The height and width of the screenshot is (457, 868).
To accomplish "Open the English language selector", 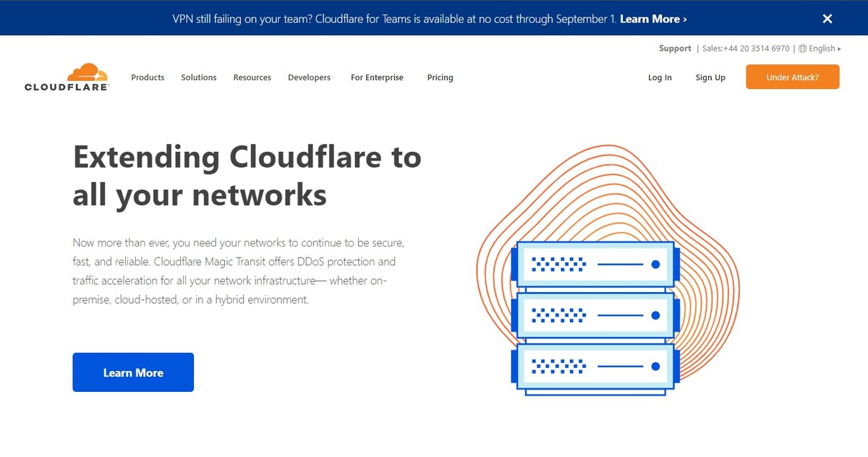I will [x=821, y=48].
